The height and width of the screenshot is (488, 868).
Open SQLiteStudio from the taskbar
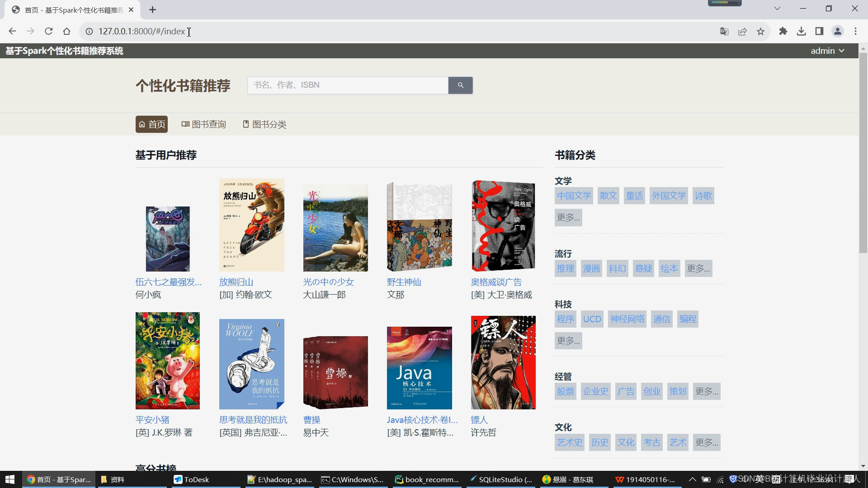point(500,479)
